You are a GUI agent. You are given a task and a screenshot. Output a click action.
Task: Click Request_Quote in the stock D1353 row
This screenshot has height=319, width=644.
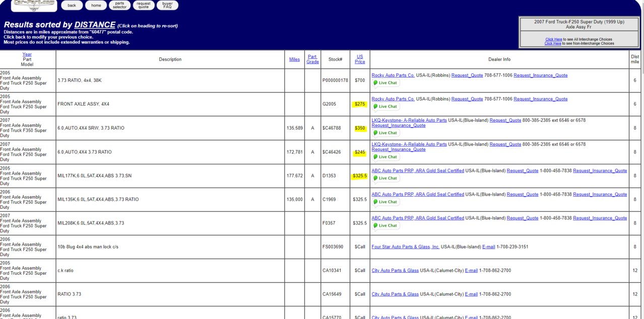click(x=523, y=171)
